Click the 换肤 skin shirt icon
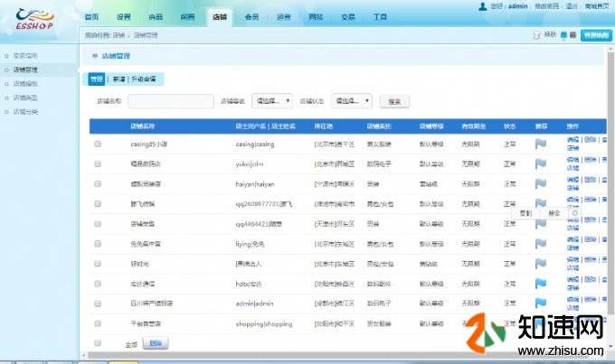Image resolution: width=615 pixels, height=364 pixels. [x=536, y=35]
